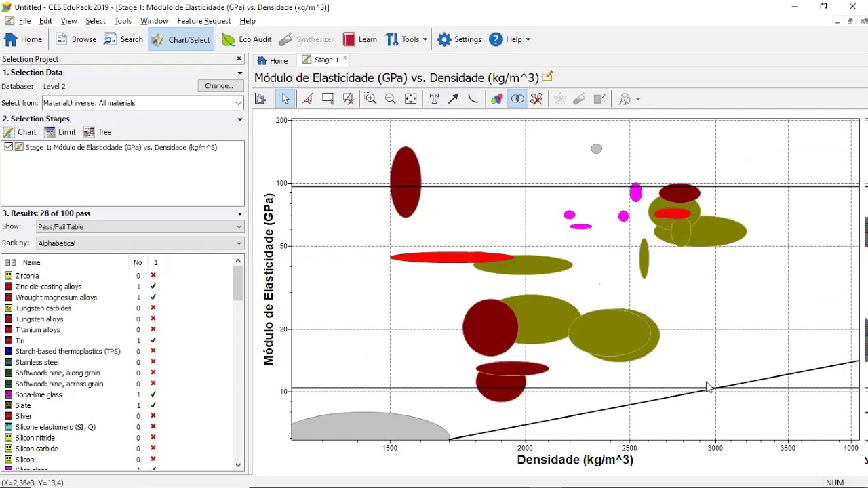Select Titanium alloys in results list
Image resolution: width=868 pixels, height=488 pixels.
37,330
